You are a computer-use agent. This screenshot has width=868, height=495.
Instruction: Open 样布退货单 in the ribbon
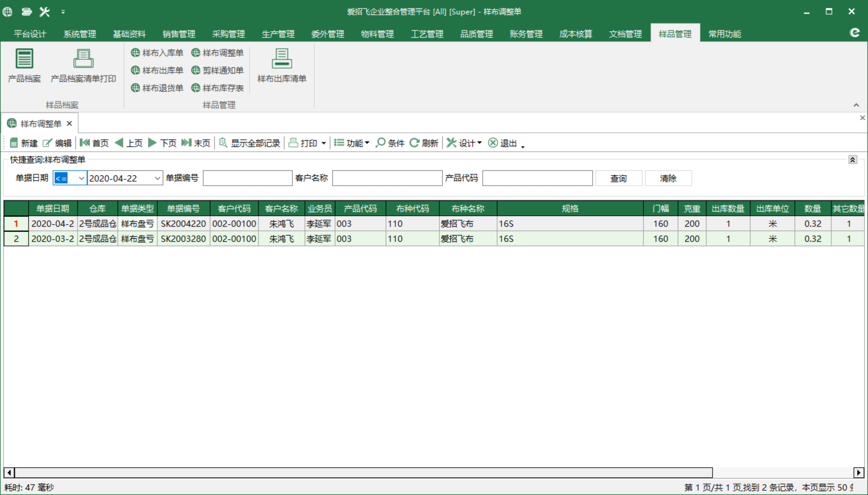[157, 88]
